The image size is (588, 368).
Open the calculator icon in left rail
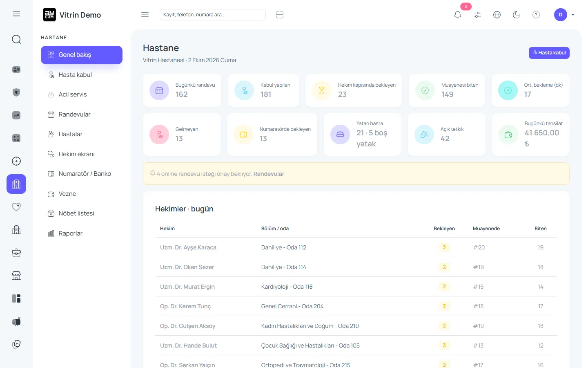point(16,138)
